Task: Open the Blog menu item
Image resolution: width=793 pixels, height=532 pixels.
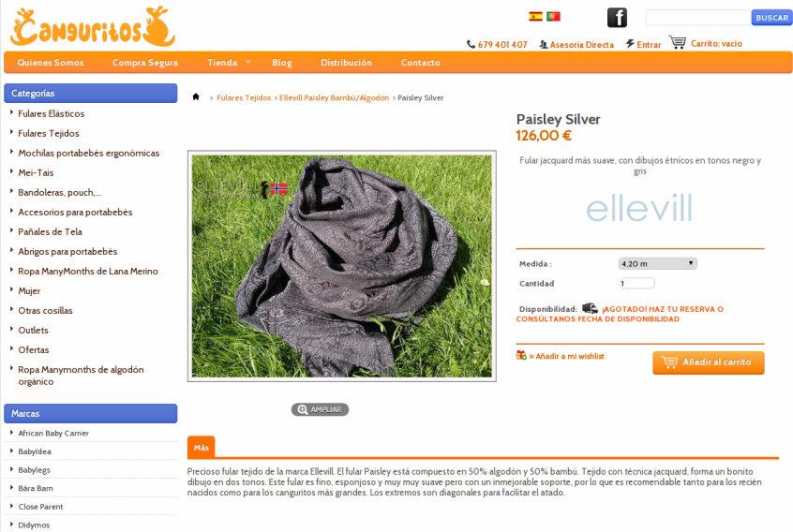Action: click(x=282, y=63)
